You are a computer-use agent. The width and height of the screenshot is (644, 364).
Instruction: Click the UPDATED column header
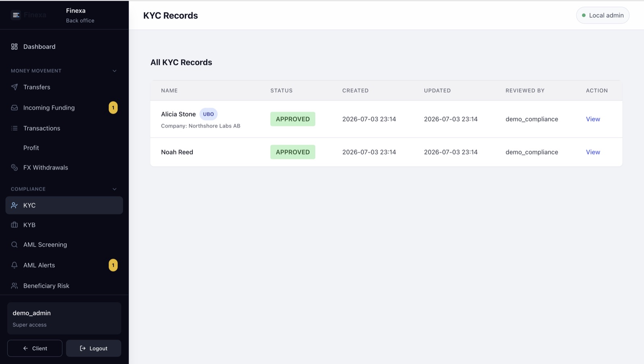(437, 91)
